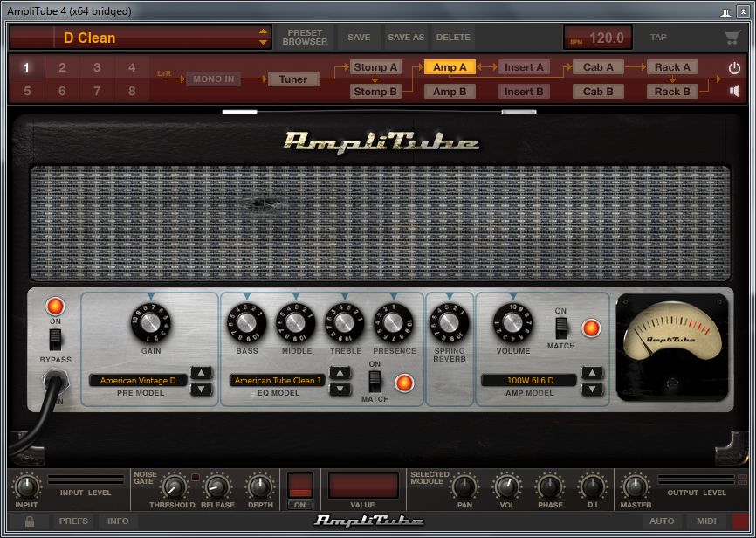Viewport: 756px width, 538px height.
Task: Click the EQ match red LED
Action: [404, 383]
